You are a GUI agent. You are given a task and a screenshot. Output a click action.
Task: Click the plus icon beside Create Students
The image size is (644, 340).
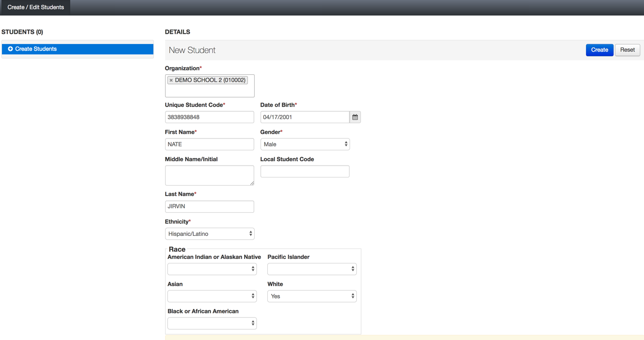tap(10, 49)
